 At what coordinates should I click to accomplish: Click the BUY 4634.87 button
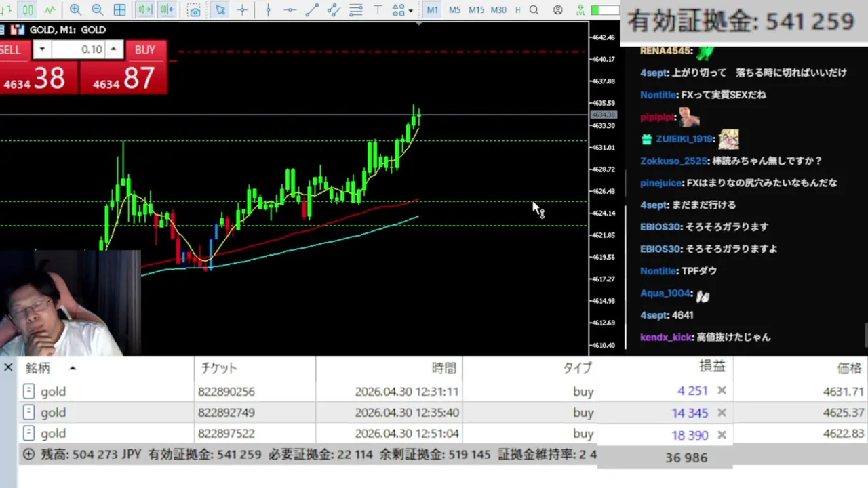point(123,78)
